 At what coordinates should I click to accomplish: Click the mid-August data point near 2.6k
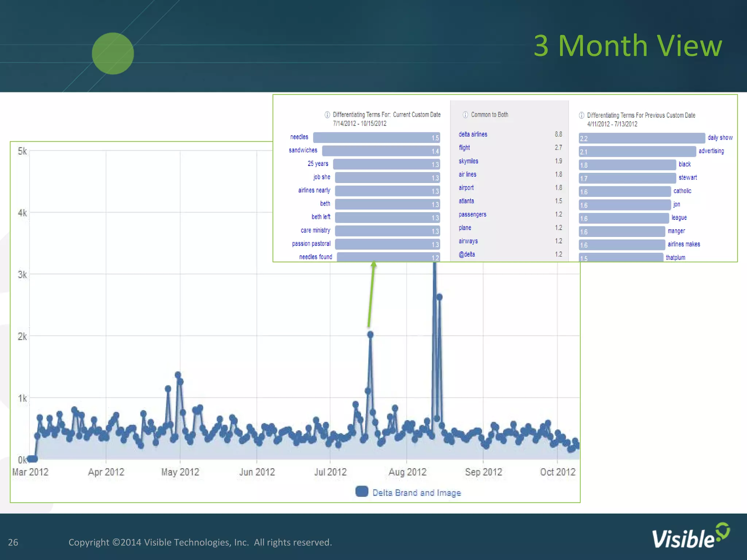pos(440,297)
